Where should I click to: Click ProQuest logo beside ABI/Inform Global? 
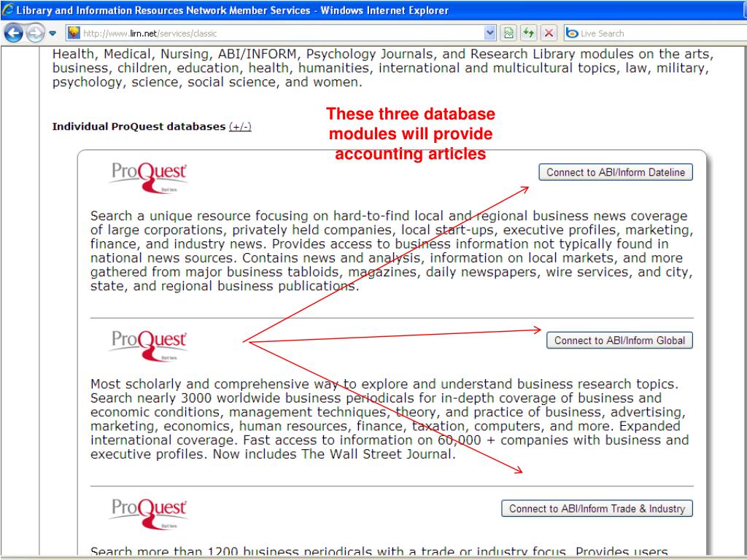click(x=149, y=346)
